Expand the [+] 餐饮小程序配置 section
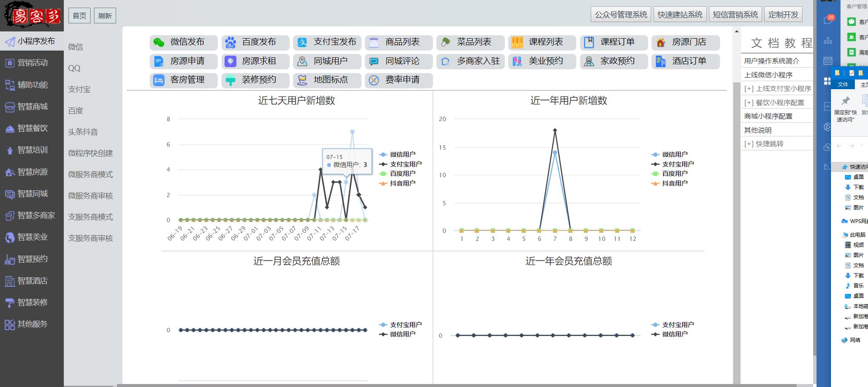The height and width of the screenshot is (387, 868). point(774,102)
